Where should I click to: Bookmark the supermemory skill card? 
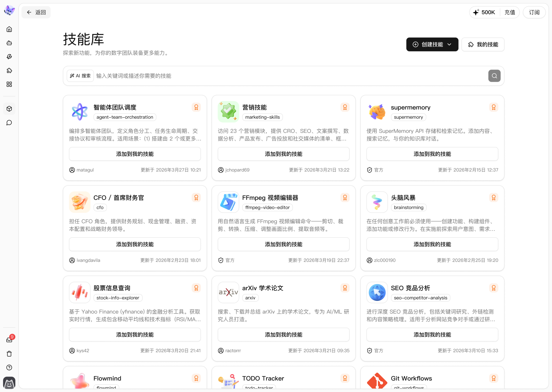click(x=494, y=107)
